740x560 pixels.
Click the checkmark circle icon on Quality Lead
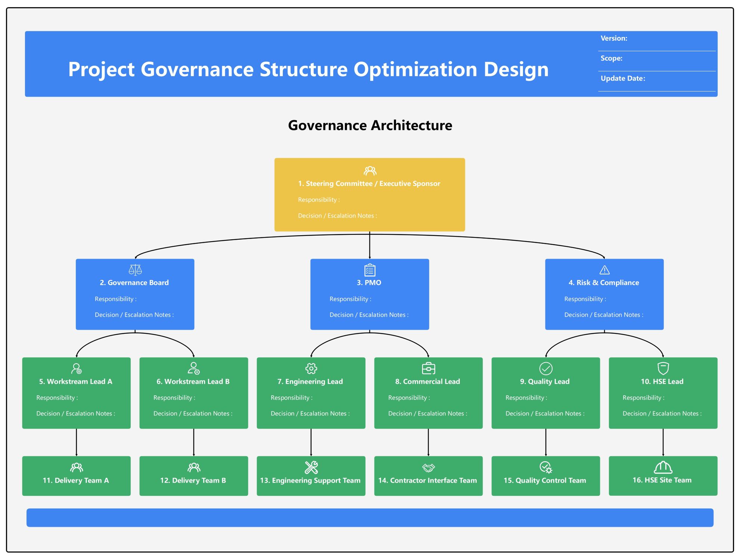pyautogui.click(x=545, y=368)
